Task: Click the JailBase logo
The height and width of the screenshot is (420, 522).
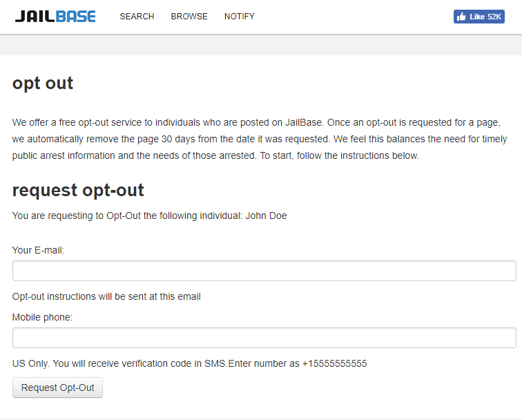Action: point(55,17)
